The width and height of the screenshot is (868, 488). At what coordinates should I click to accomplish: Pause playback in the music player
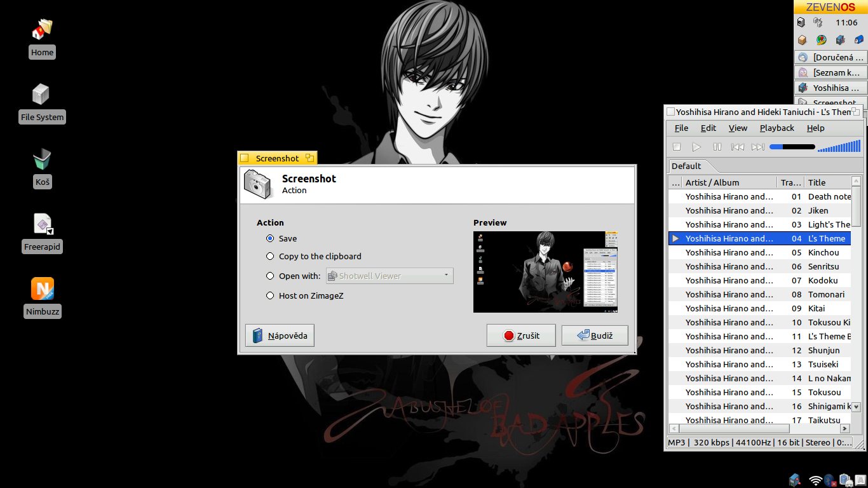tap(717, 147)
